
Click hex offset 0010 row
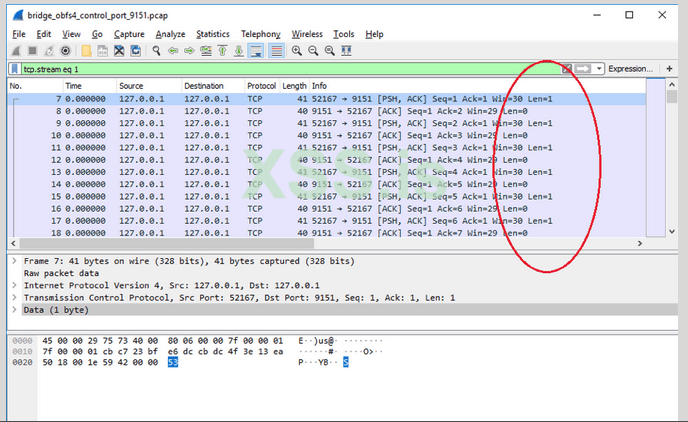[22, 351]
